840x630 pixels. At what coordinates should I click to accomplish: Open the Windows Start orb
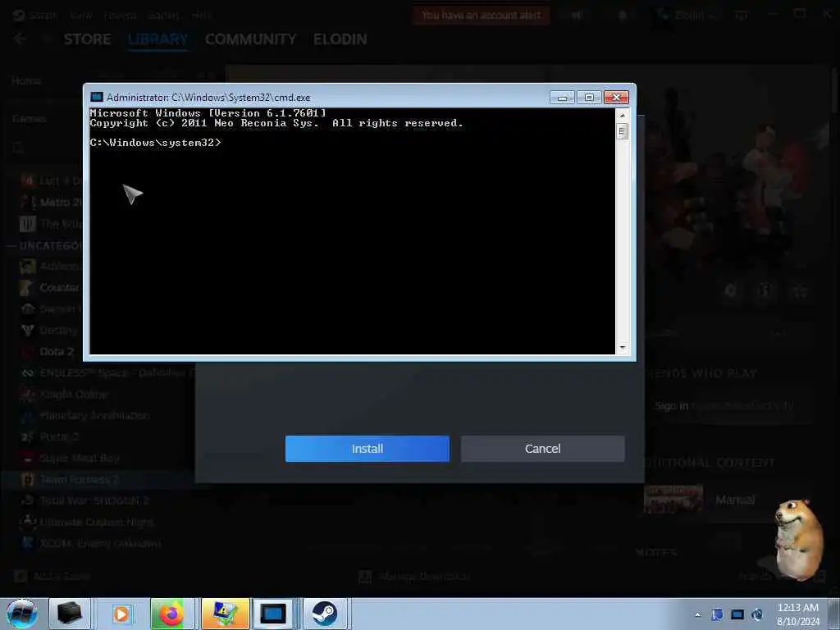tap(21, 614)
